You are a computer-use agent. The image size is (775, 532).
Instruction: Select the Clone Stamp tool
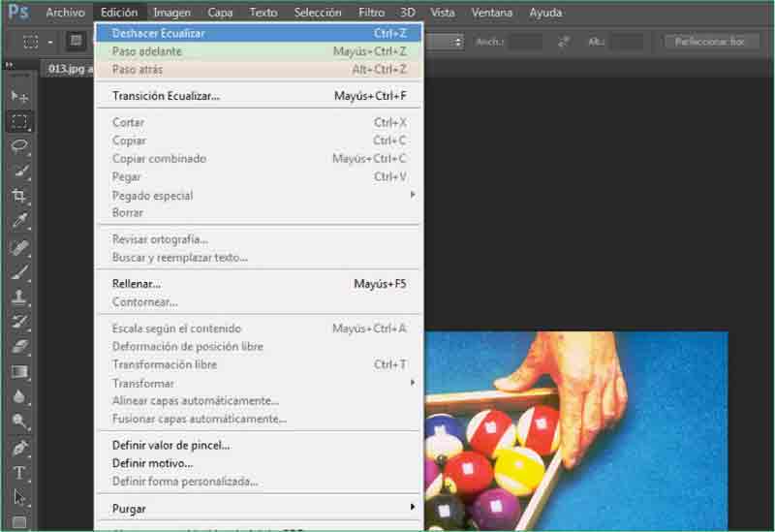click(18, 297)
